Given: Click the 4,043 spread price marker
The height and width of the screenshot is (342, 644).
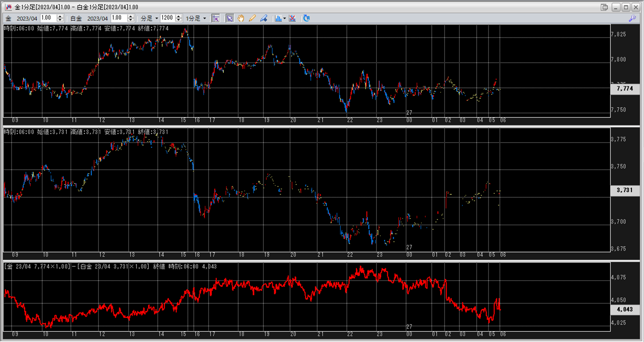Looking at the screenshot, I should pyautogui.click(x=625, y=309).
